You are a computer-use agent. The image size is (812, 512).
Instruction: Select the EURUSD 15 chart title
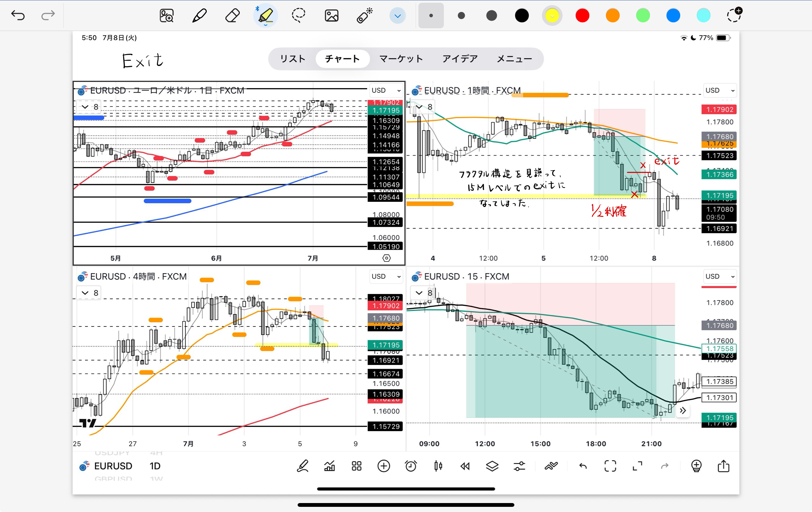[467, 276]
